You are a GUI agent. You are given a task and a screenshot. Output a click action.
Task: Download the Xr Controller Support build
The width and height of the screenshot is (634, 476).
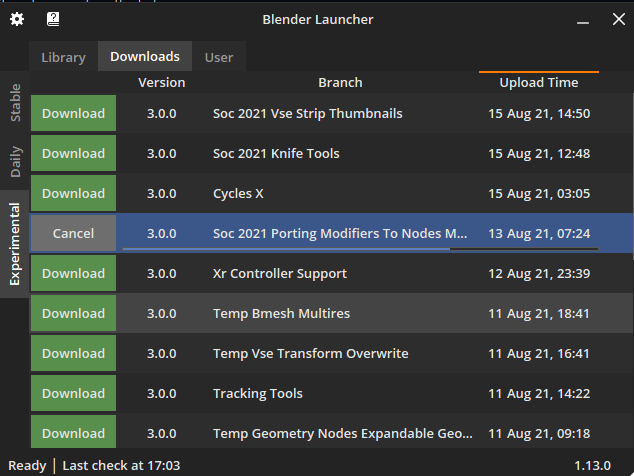point(74,273)
